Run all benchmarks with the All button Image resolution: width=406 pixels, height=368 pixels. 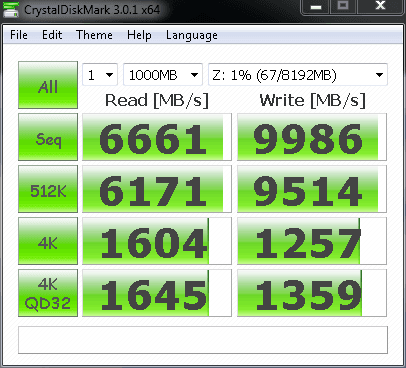pyautogui.click(x=48, y=85)
